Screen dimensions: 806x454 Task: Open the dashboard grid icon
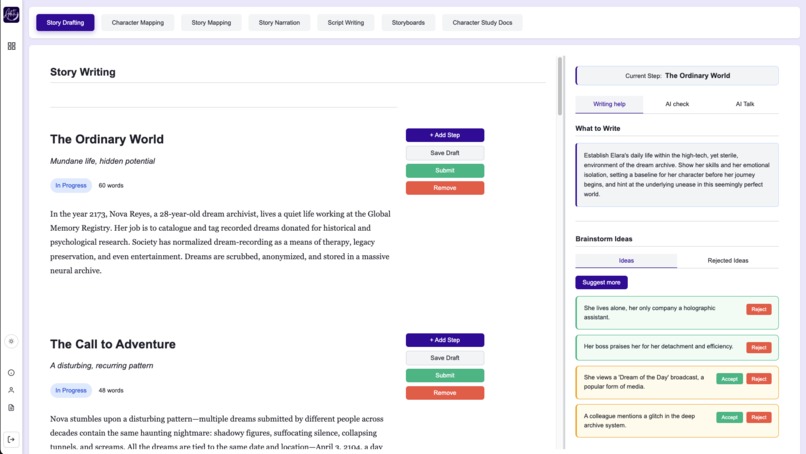11,46
